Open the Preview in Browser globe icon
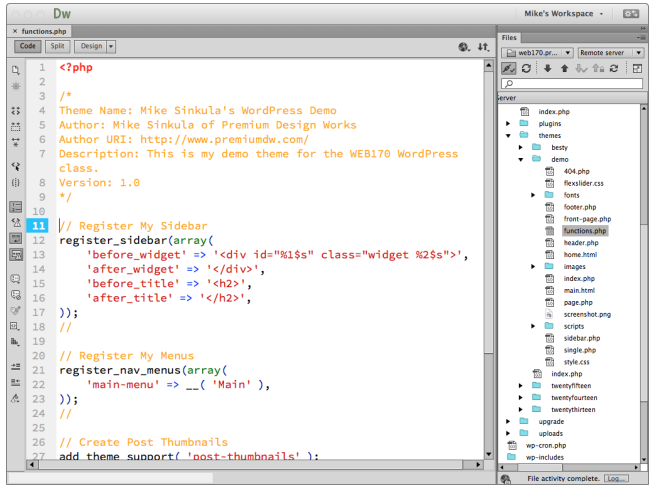This screenshot has width=655, height=491. [x=464, y=47]
